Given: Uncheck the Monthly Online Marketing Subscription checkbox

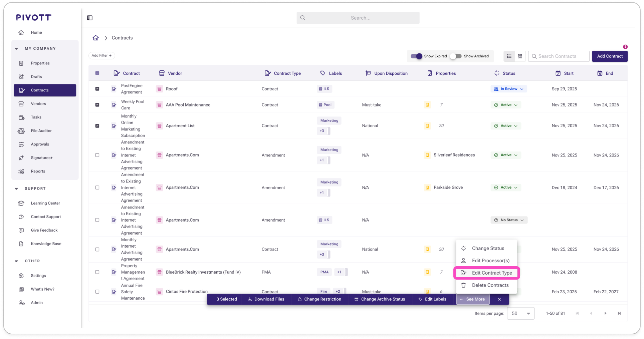Looking at the screenshot, I should coord(97,126).
